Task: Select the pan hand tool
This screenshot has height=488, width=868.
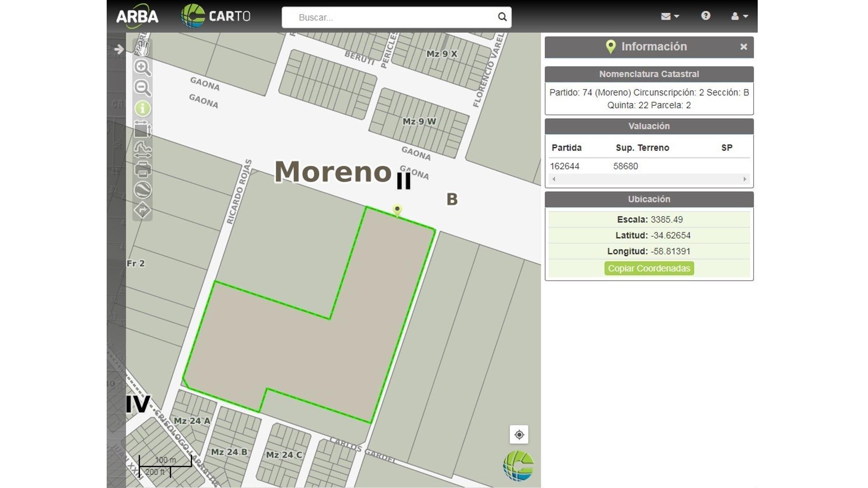Action: point(142,47)
